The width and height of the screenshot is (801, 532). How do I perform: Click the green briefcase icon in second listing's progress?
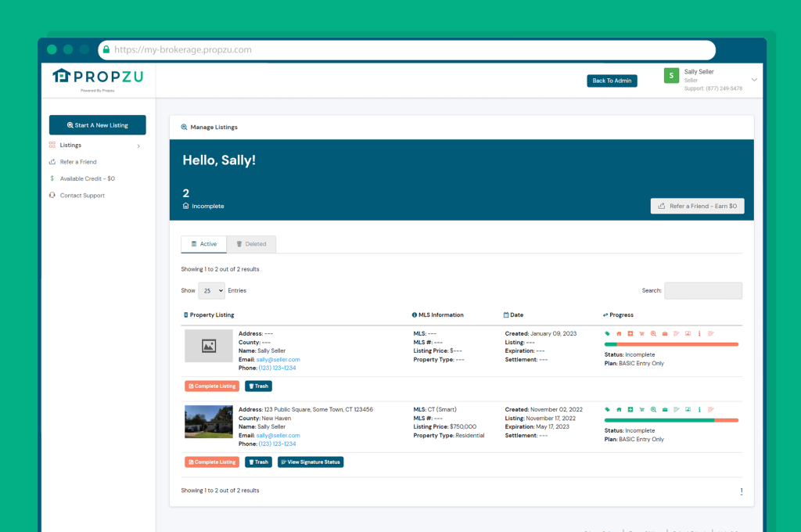(664, 409)
